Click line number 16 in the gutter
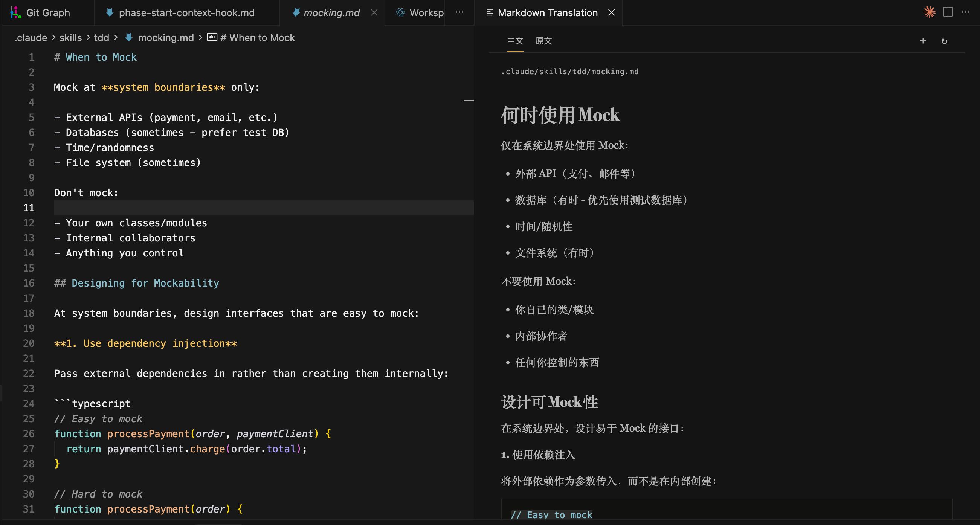Screen dimensions: 980x525 [x=29, y=283]
